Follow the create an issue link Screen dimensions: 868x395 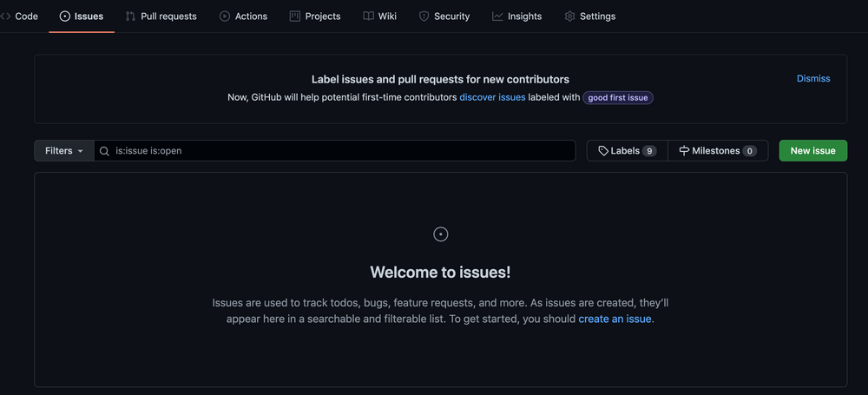click(615, 319)
